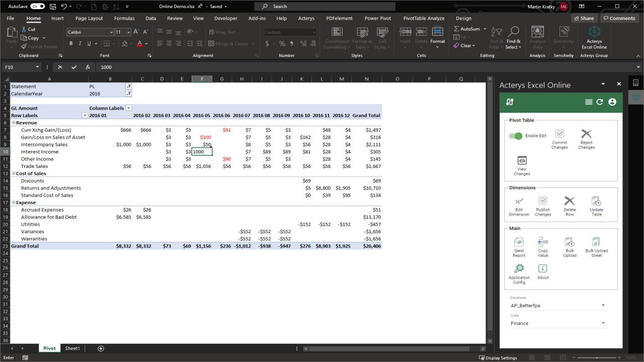Open the CalendarYear filter dropdown
644x362 pixels.
[x=129, y=94]
